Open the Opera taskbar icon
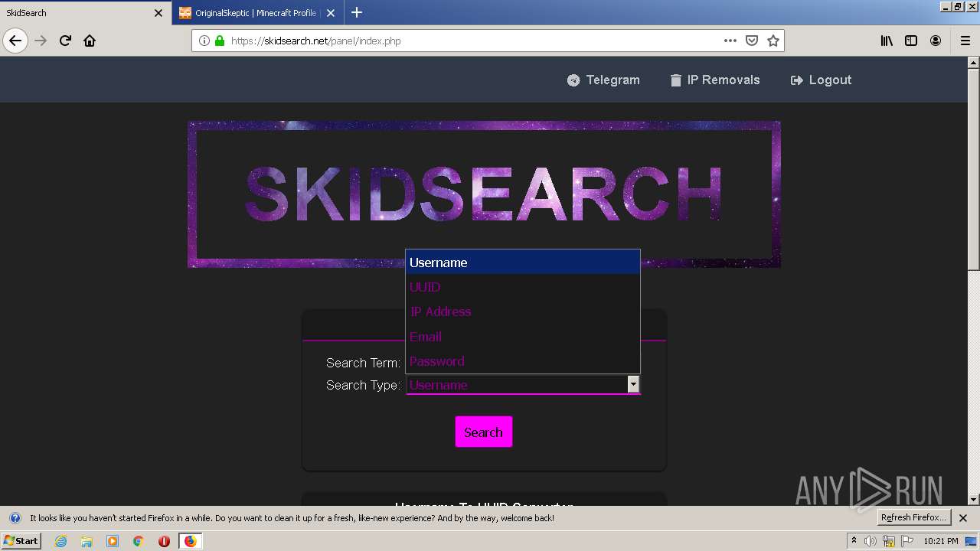This screenshot has height=551, width=980. [x=164, y=541]
